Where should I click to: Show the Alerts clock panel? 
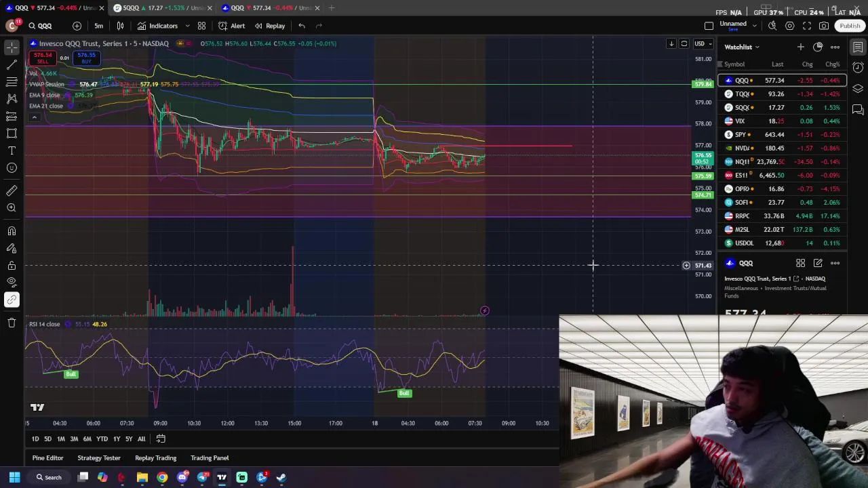(x=858, y=67)
